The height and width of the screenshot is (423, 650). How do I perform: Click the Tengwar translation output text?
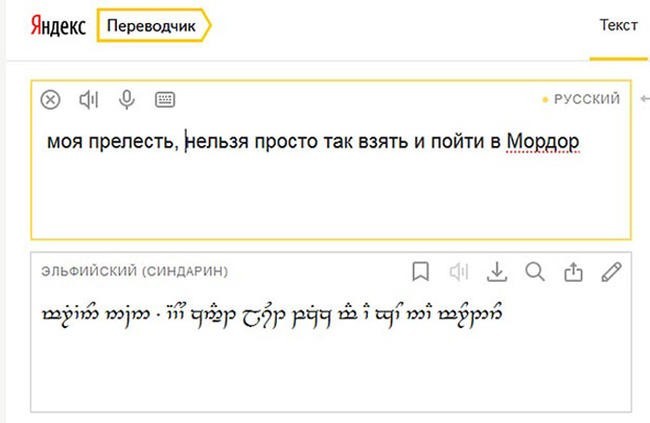coord(272,314)
